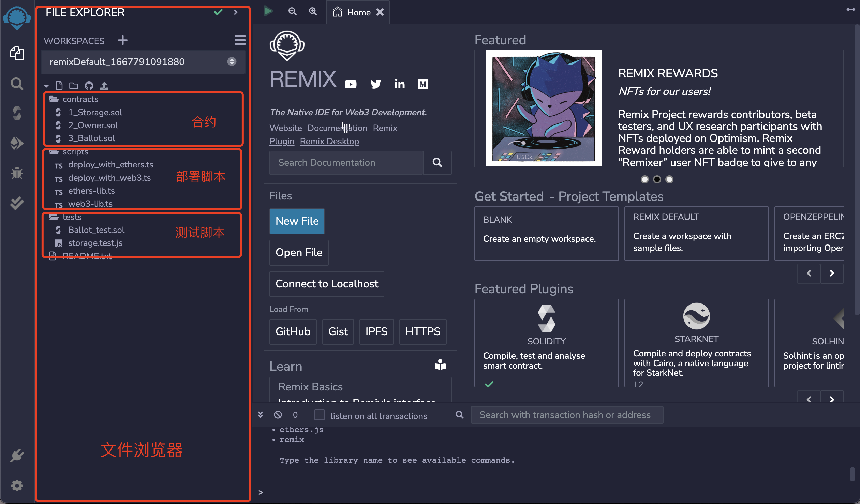860x504 pixels.
Task: Open the Solidity unit testing panel
Action: pyautogui.click(x=17, y=202)
